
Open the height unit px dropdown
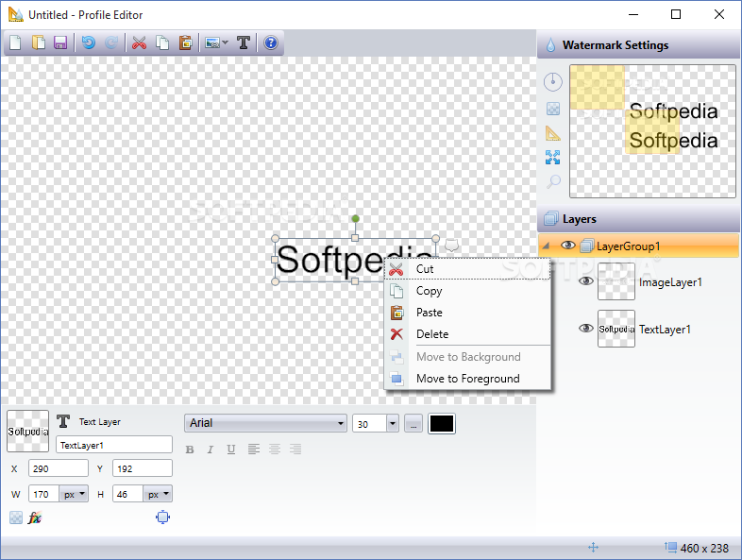click(x=158, y=494)
